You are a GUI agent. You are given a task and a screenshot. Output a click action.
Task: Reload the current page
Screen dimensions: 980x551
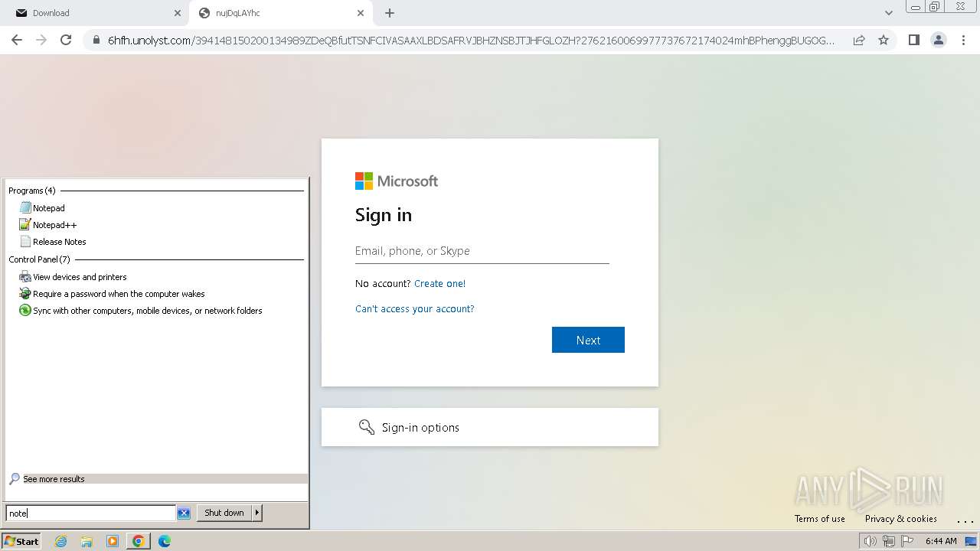(x=66, y=40)
